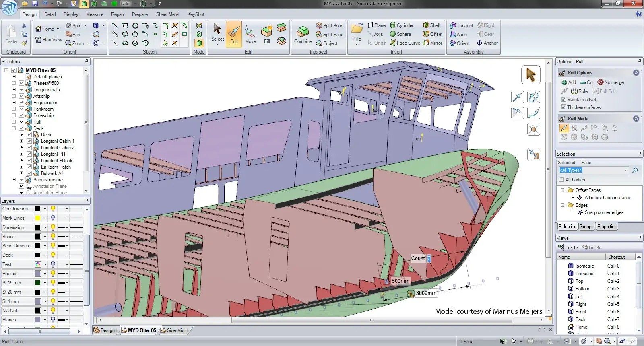Screen dimensions: 644x346
Task: Click the Create view button
Action: click(x=568, y=247)
